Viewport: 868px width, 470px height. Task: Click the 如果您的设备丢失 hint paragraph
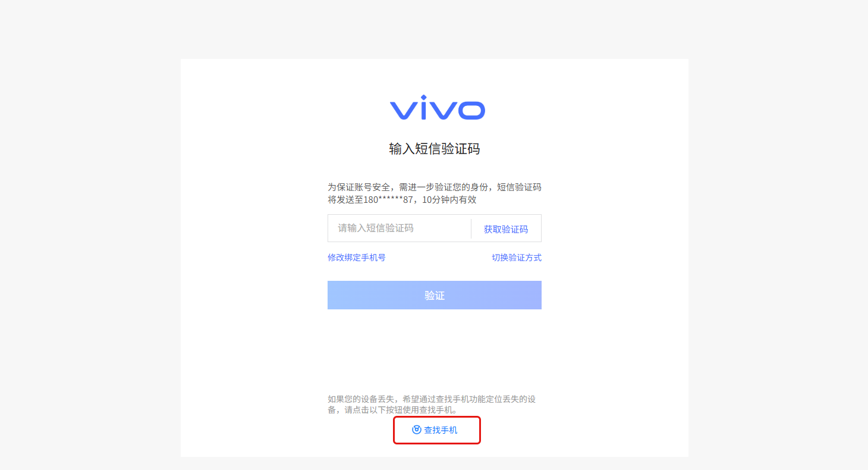pyautogui.click(x=432, y=405)
